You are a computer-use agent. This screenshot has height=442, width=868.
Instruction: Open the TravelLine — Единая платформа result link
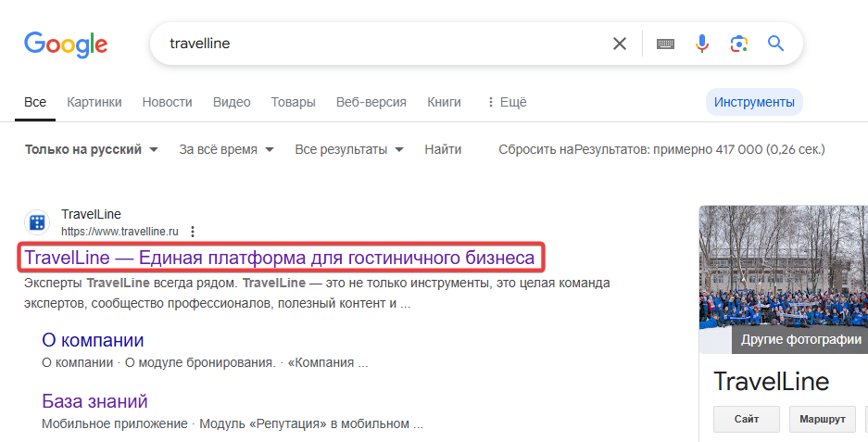tap(280, 258)
